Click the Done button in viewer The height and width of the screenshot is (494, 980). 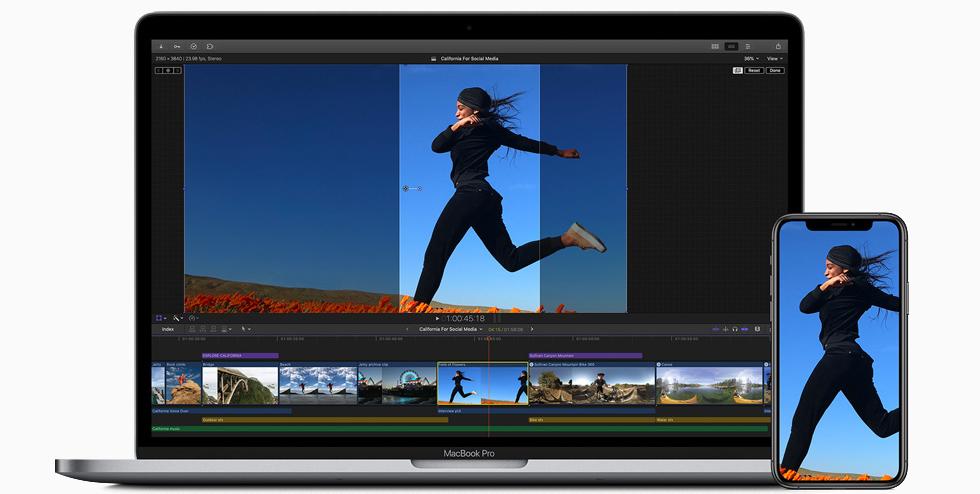[x=775, y=71]
